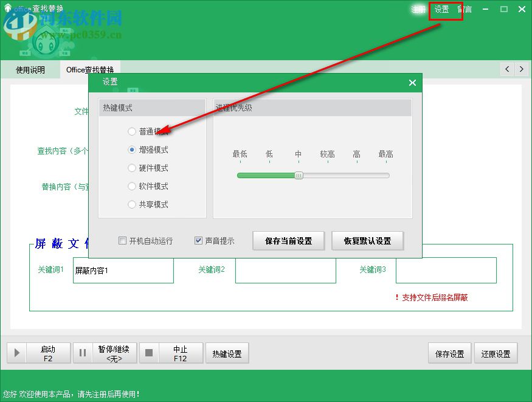This screenshot has width=532, height=402.
Task: Open the 留言 menu in the title bar
Action: point(465,10)
